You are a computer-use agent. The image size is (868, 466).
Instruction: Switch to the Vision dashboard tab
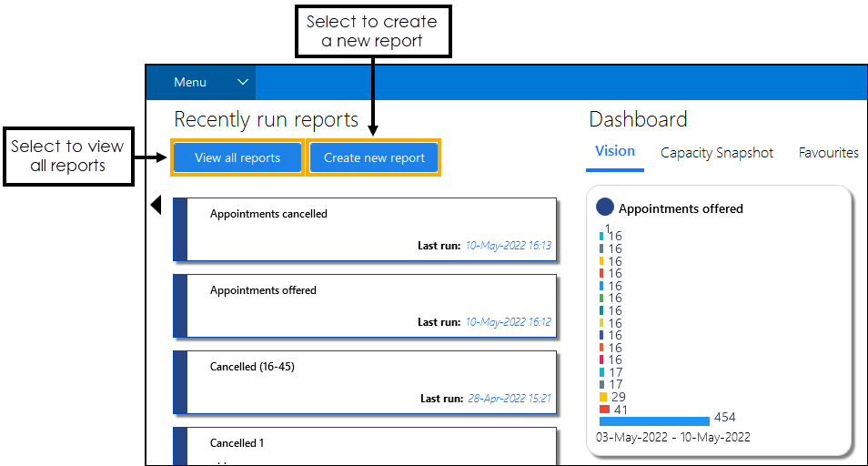(x=614, y=152)
